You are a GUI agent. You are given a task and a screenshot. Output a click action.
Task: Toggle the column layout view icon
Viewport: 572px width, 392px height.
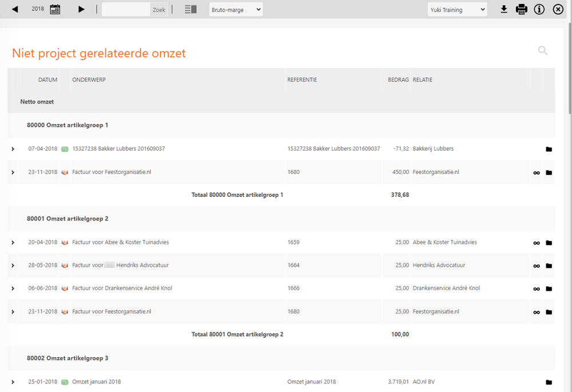(191, 9)
